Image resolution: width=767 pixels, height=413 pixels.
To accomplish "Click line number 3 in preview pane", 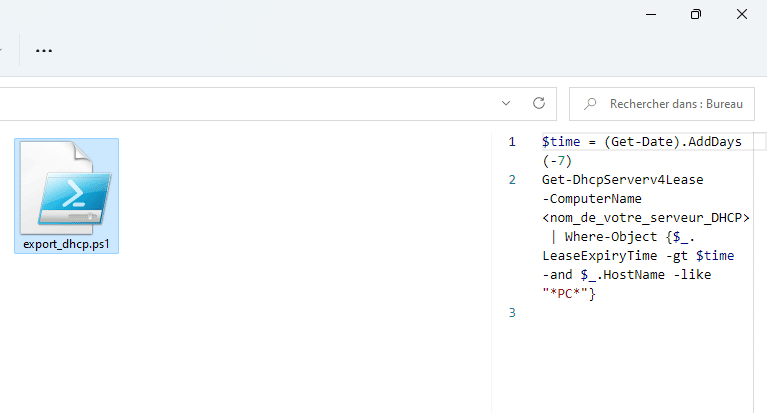I will pos(512,313).
